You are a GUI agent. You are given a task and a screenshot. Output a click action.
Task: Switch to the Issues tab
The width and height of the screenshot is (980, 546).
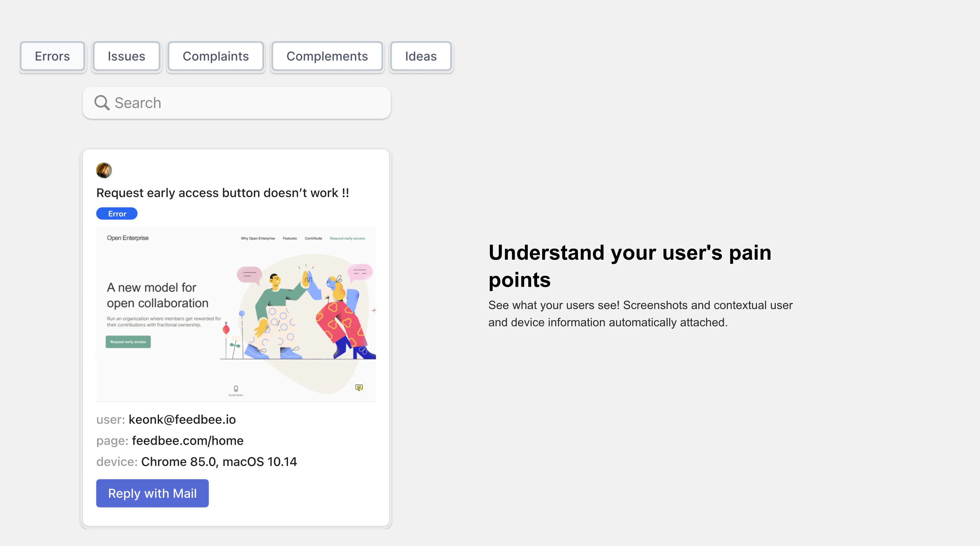[126, 56]
